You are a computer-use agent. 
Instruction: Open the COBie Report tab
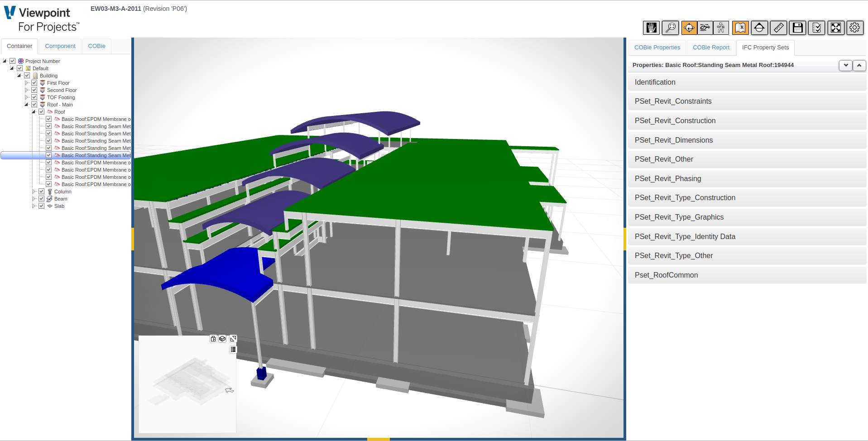(x=711, y=48)
